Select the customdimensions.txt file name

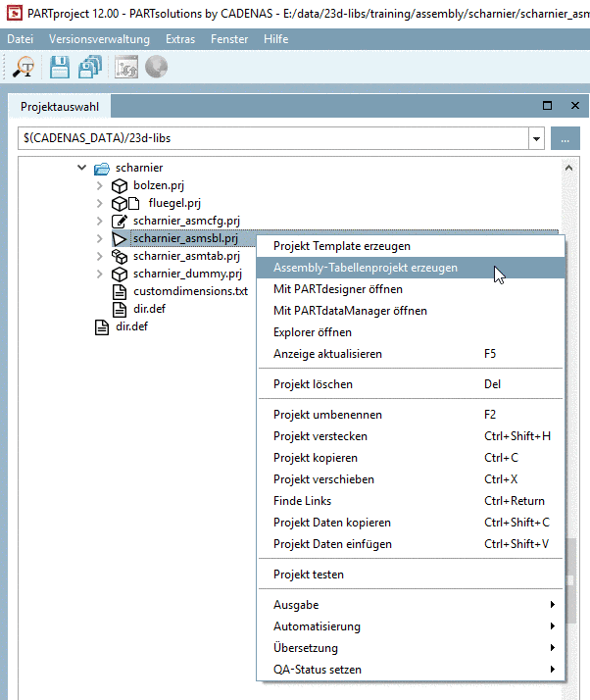(190, 291)
